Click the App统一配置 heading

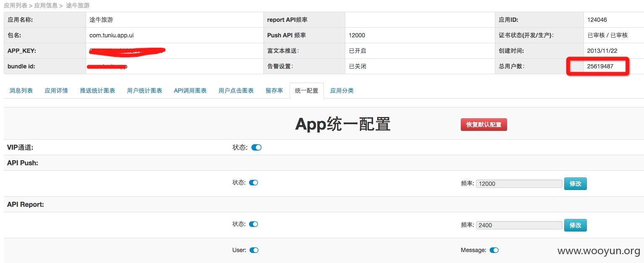343,124
